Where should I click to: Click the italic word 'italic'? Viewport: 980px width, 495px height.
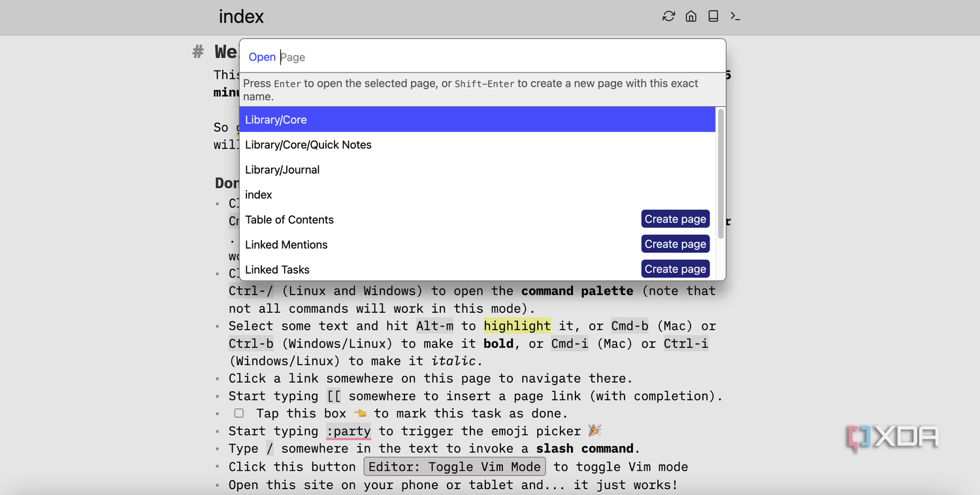click(454, 360)
